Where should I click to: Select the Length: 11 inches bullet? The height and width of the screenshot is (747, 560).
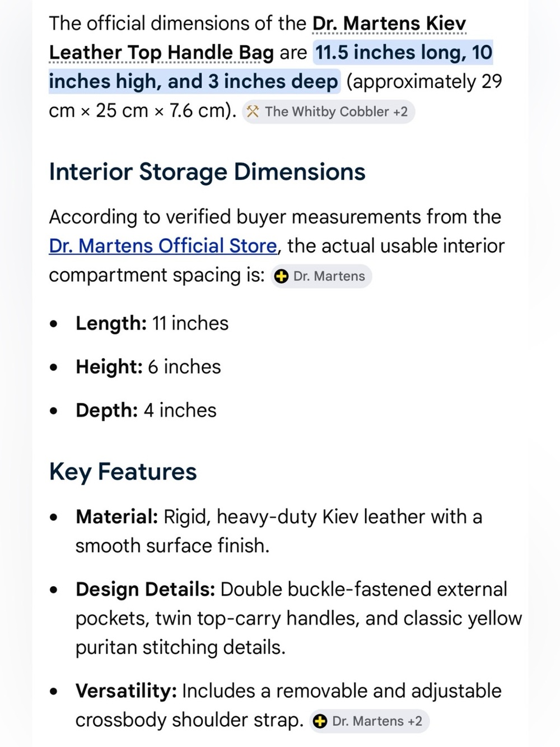[x=152, y=323]
